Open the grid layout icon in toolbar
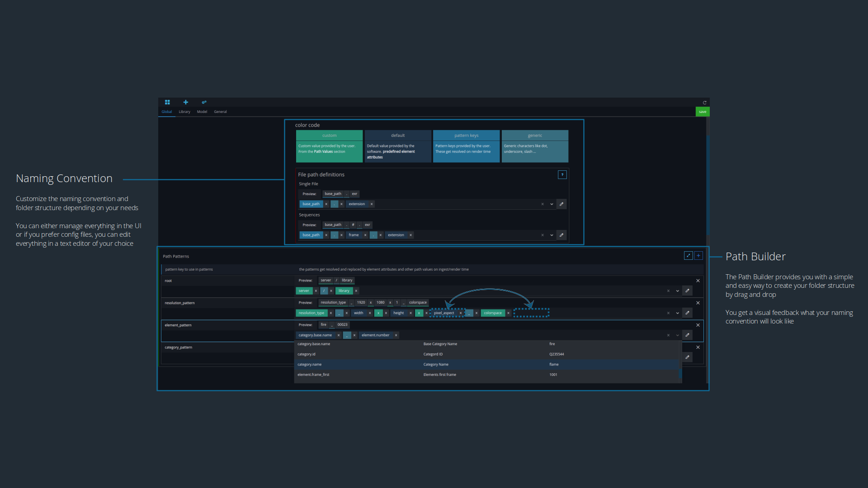 [168, 102]
